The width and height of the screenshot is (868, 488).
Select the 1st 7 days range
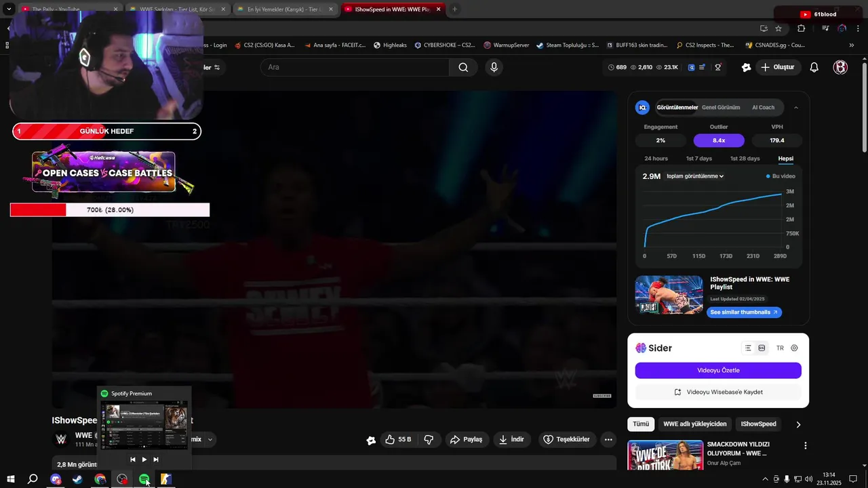tap(698, 159)
